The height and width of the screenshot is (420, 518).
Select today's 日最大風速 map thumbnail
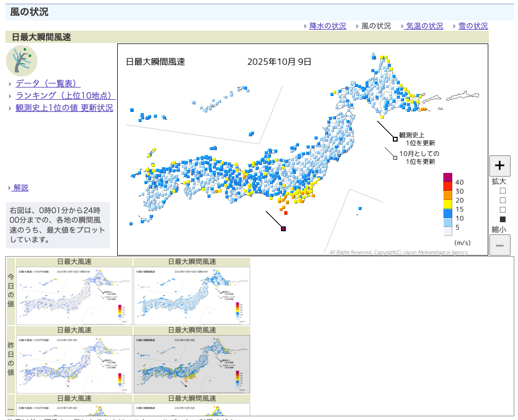point(74,295)
